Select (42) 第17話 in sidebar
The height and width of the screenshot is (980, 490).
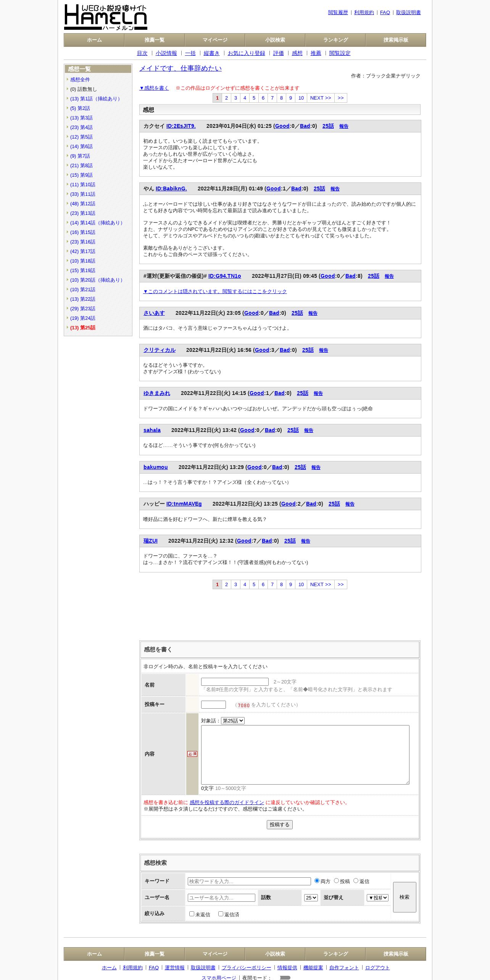(83, 251)
